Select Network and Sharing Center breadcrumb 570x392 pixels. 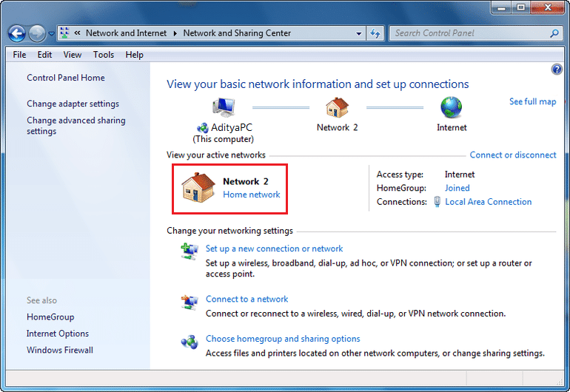coord(237,33)
